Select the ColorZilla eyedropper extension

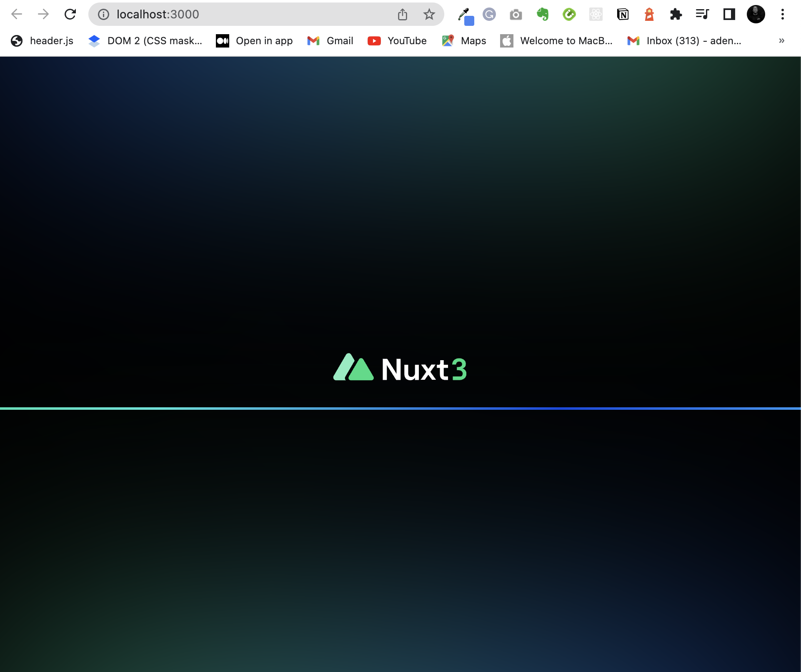[464, 14]
